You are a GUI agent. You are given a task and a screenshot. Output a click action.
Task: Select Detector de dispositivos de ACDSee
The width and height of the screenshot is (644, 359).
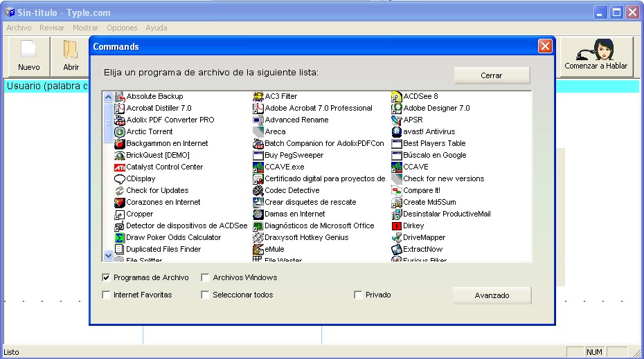(x=187, y=225)
